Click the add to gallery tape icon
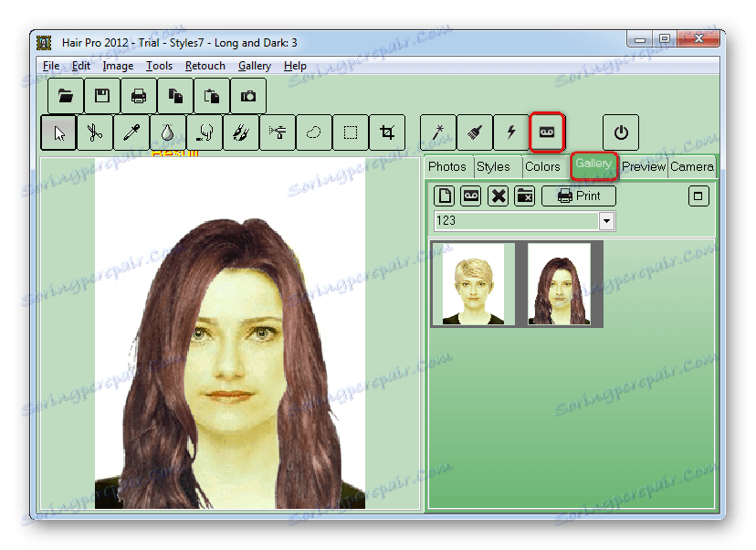Screen dimensions: 756x550 [x=547, y=132]
